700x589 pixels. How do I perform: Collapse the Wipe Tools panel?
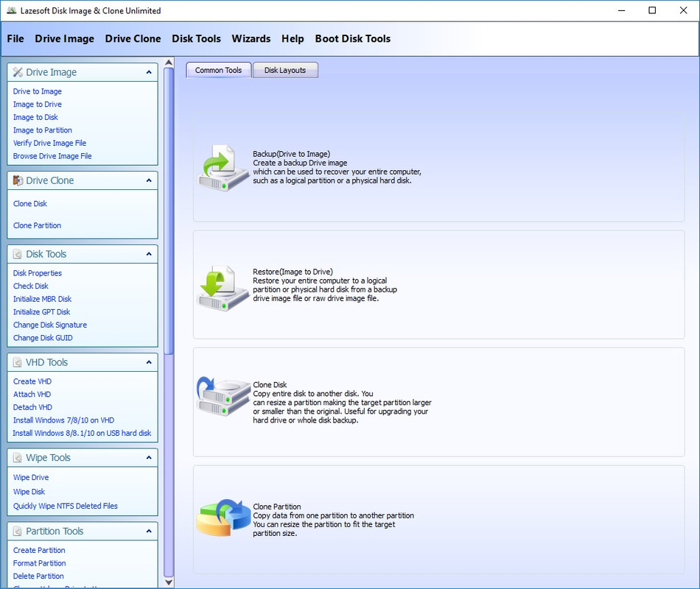[149, 457]
